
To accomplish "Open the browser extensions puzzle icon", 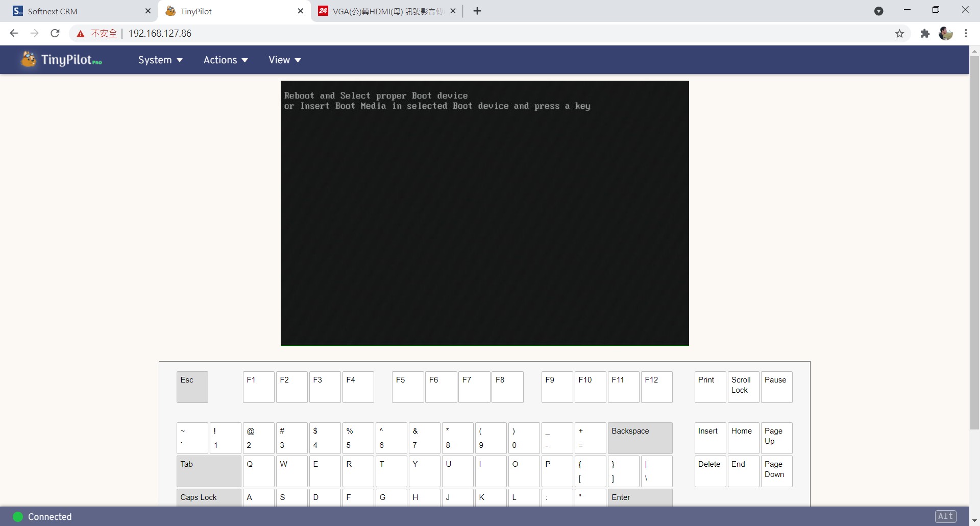I will tap(924, 33).
